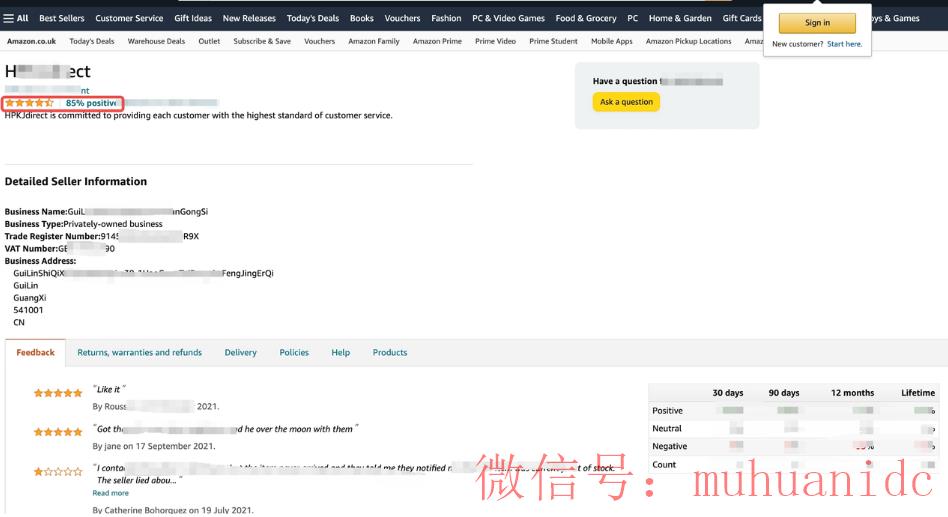Open the 85% positive feedback link
The width and height of the screenshot is (948, 517).
[91, 103]
